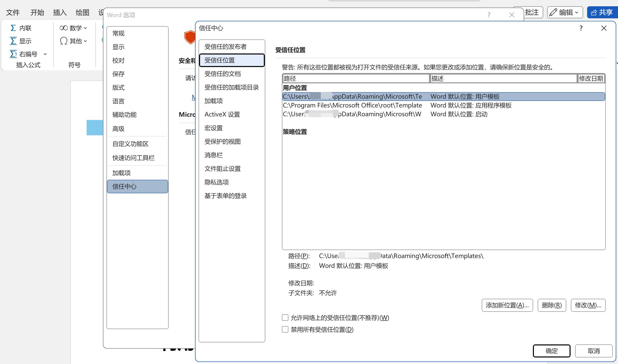
Task: Open 宏设置 in Trust Center list
Action: tap(213, 128)
